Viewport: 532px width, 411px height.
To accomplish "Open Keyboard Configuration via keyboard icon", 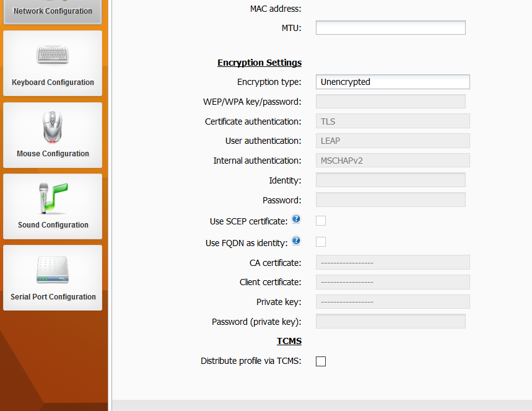I will click(x=53, y=55).
